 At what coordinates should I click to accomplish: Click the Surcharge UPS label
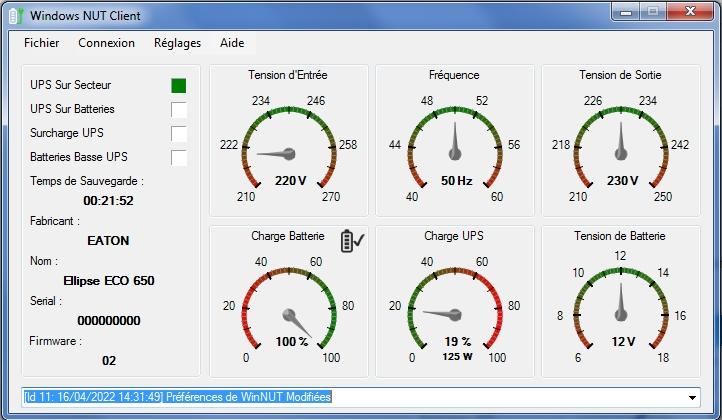click(67, 133)
